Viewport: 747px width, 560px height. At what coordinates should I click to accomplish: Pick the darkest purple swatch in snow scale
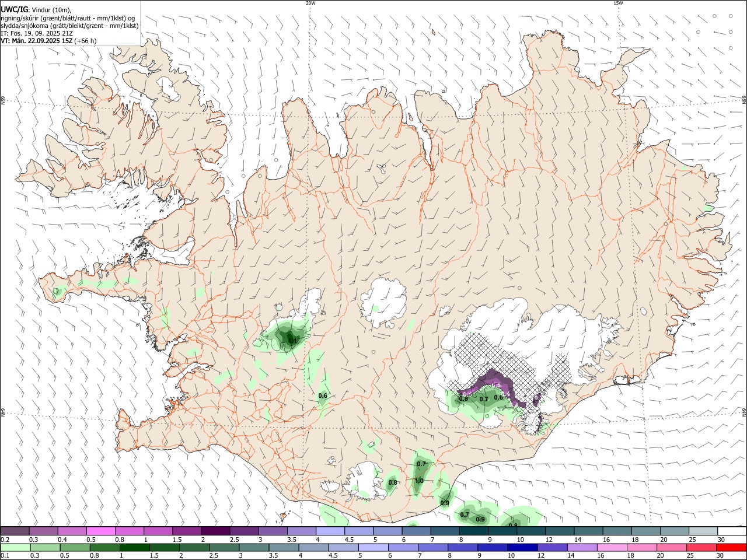coord(215,531)
